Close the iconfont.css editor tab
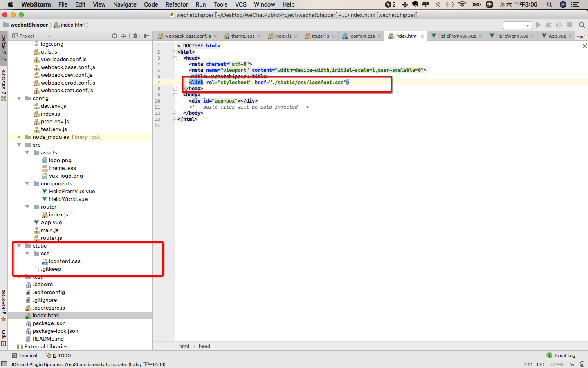588x368 pixels. click(379, 36)
